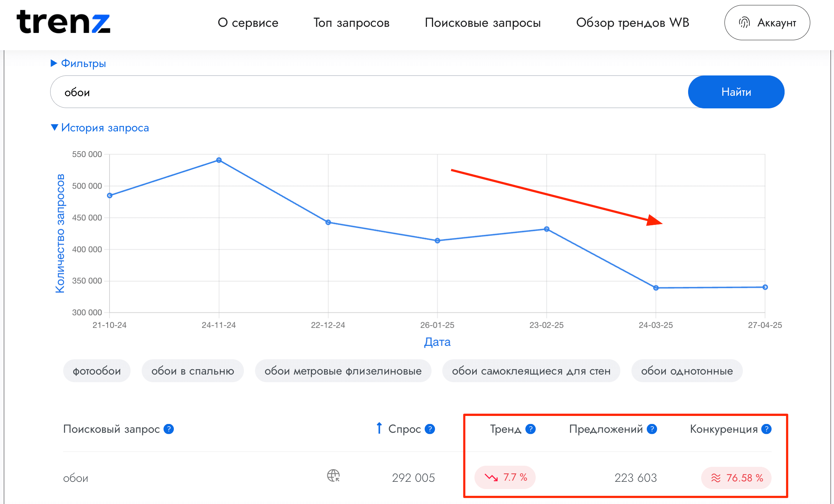Open the Аккаунт button
Screen dimensions: 834x504
[767, 23]
